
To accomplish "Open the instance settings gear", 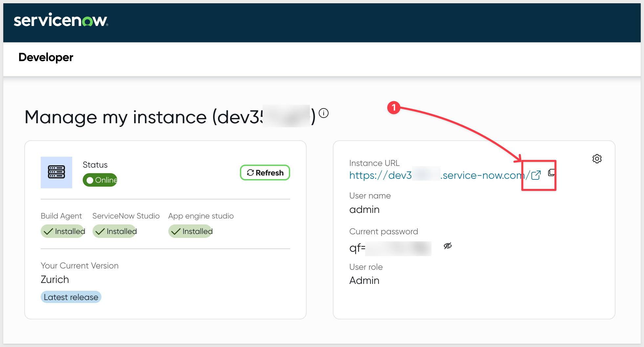I will tap(597, 159).
